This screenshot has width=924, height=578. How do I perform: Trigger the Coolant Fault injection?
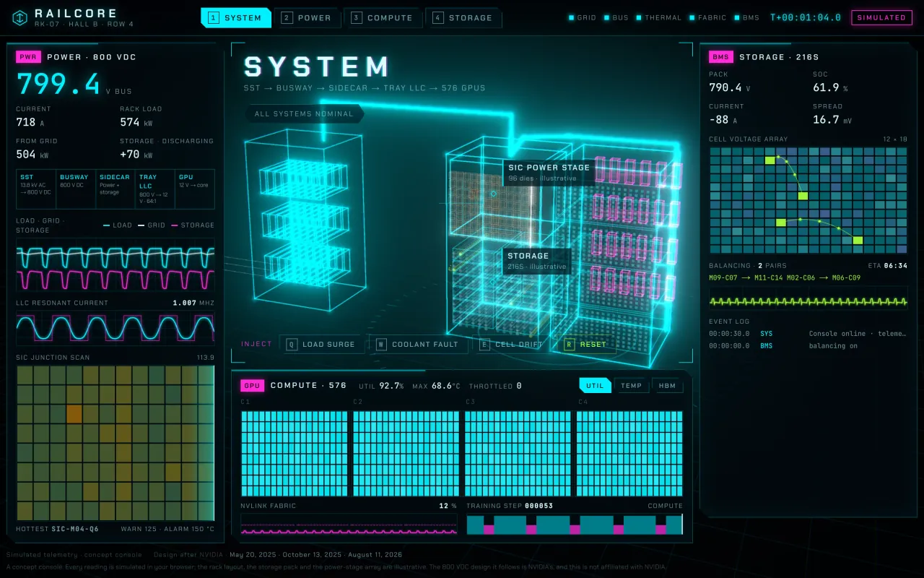tap(419, 345)
